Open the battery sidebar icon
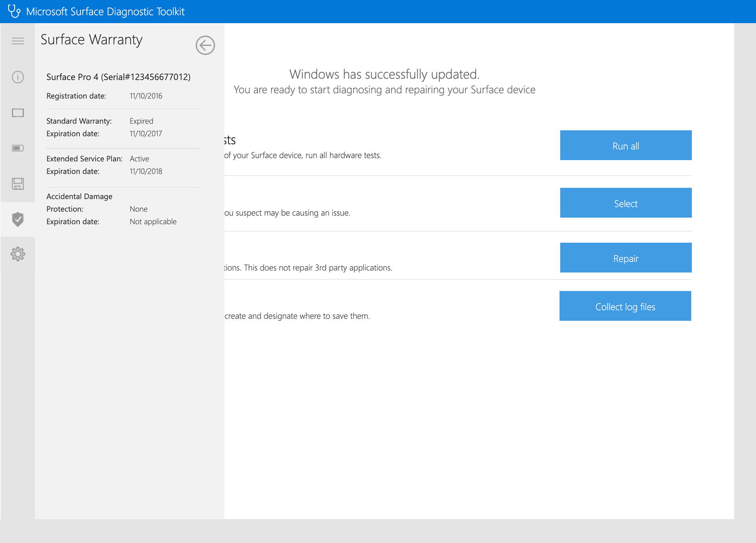This screenshot has width=756, height=543. click(18, 148)
